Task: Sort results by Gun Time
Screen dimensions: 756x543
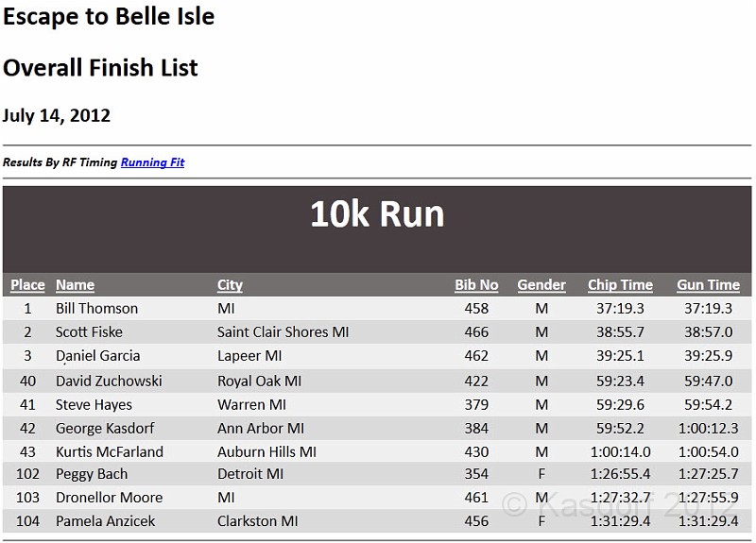Action: (x=708, y=285)
